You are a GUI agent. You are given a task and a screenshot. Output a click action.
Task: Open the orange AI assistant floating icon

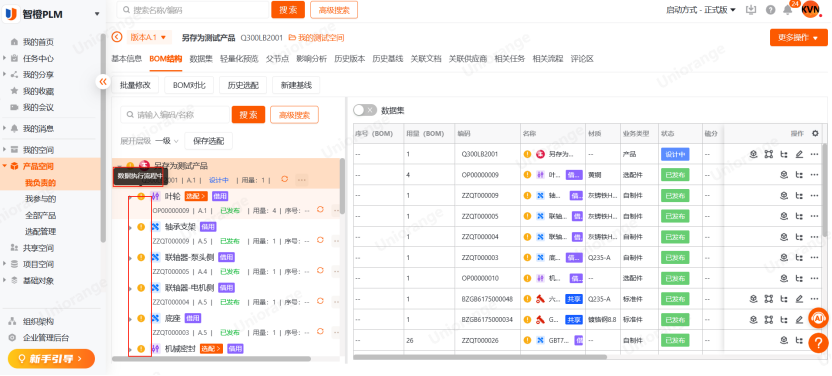818,318
